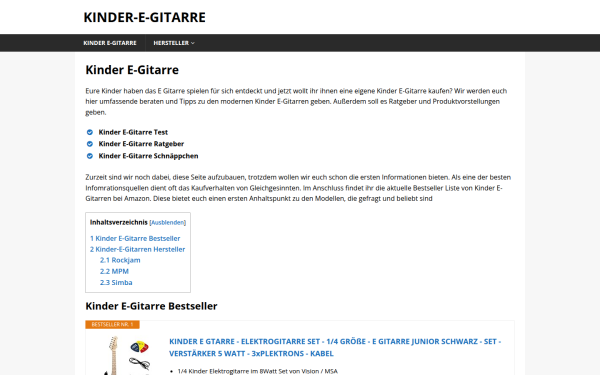
Task: Click the 1/4 Kinder Elektrogitarre im 8Watt bullet text
Action: (x=258, y=371)
